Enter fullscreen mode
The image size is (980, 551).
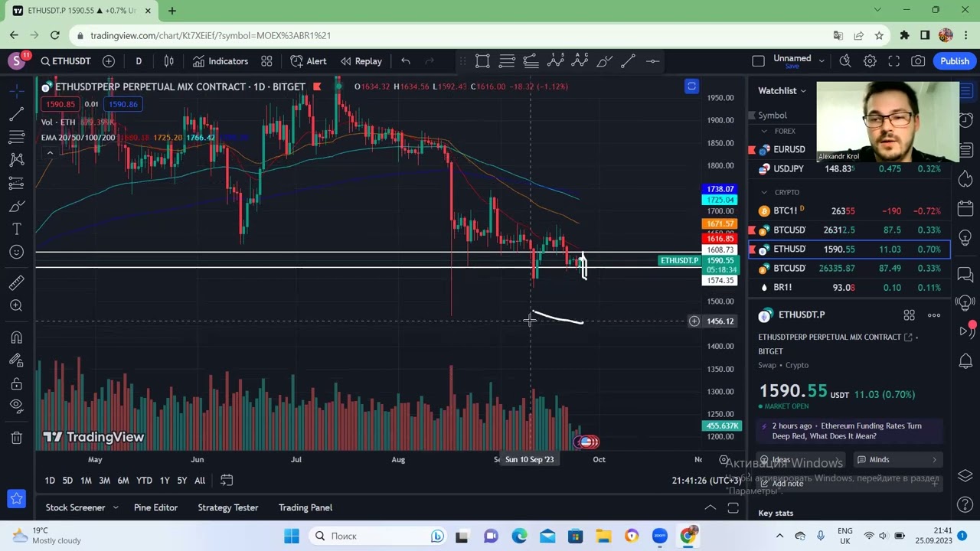pyautogui.click(x=894, y=61)
